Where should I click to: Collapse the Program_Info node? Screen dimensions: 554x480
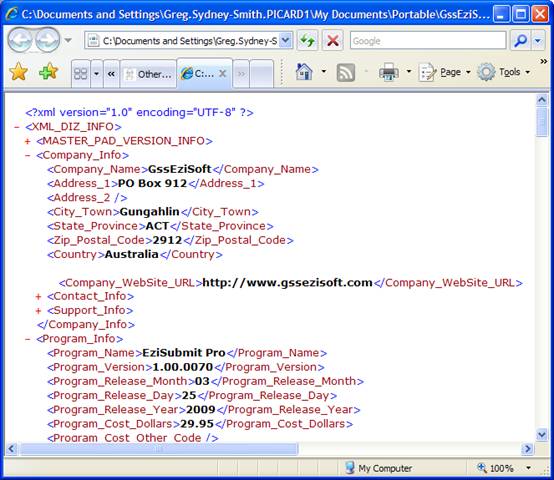tap(28, 339)
